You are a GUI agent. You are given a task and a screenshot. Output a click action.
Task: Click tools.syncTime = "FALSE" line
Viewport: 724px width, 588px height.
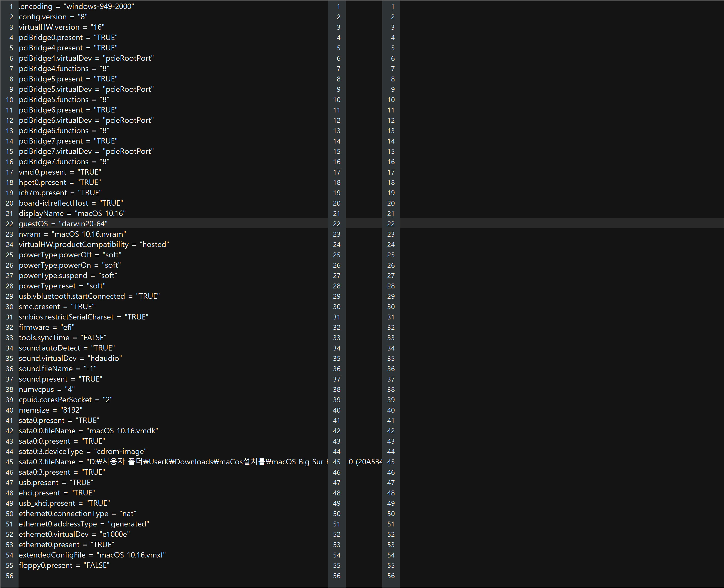[62, 338]
